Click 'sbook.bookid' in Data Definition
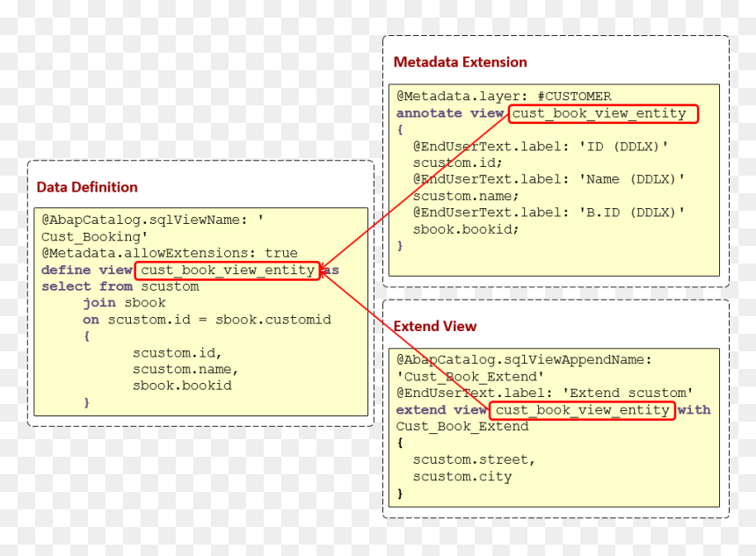The width and height of the screenshot is (756, 556). 182,386
